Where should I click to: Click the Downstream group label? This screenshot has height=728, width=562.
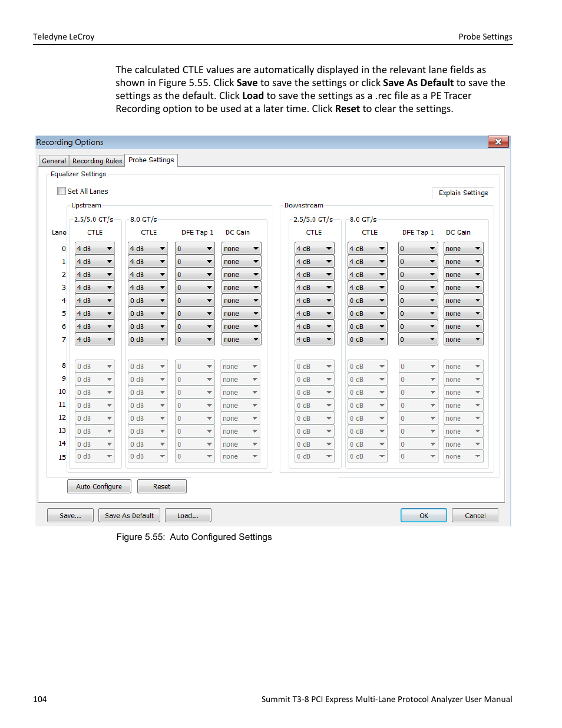(x=304, y=205)
